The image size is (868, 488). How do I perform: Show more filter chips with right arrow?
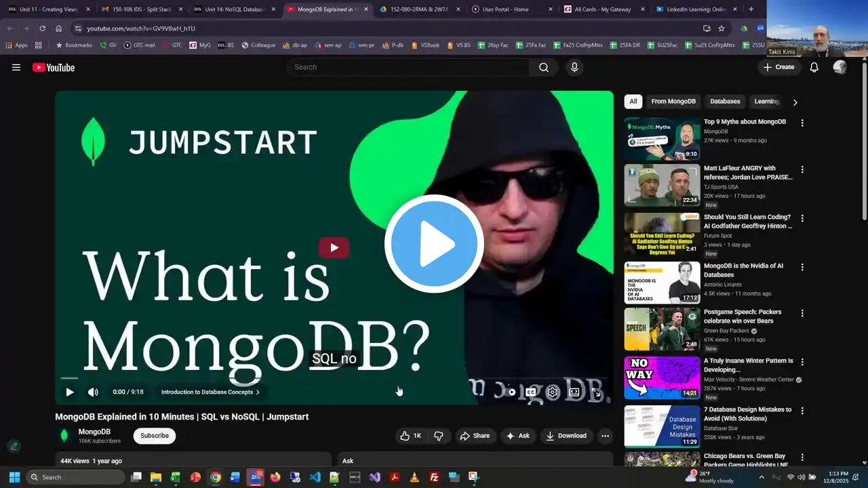tap(795, 102)
